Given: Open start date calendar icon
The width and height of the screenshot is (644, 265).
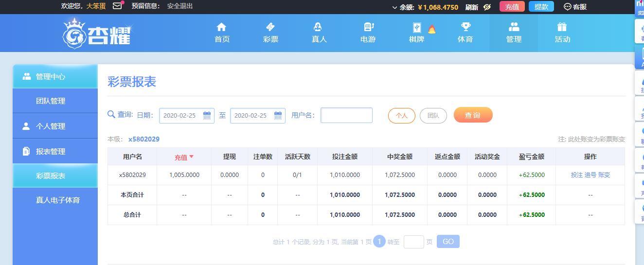Looking at the screenshot, I should [x=207, y=115].
